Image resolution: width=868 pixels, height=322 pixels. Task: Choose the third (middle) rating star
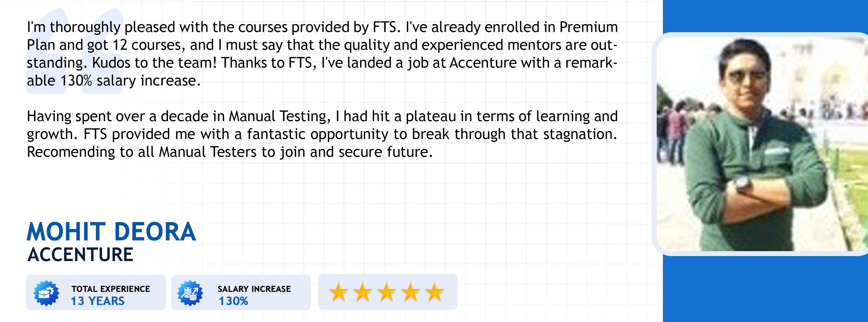(386, 292)
